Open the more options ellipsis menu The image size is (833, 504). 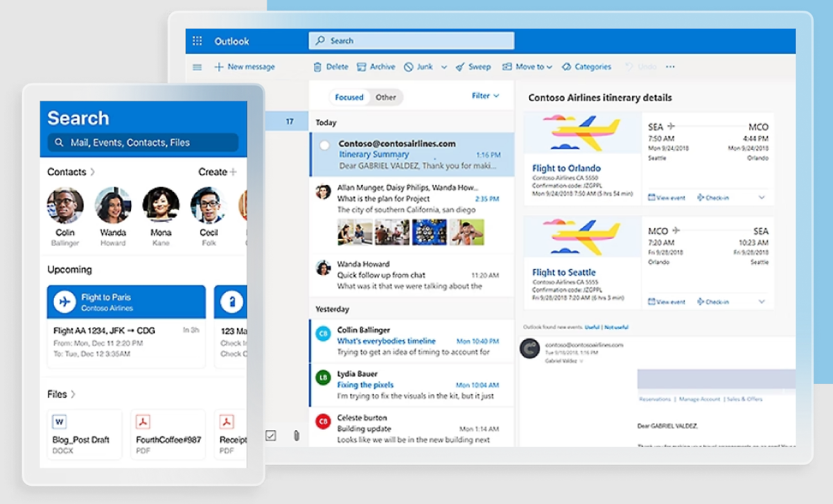tap(671, 67)
